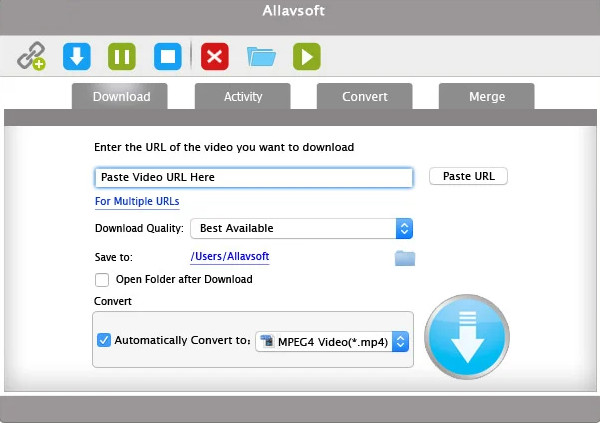Open the Activity tab

243,96
